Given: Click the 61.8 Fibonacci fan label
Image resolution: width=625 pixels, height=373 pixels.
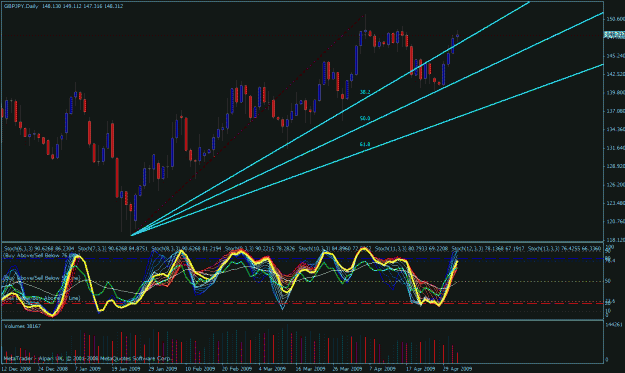Looking at the screenshot, I should pyautogui.click(x=365, y=144).
